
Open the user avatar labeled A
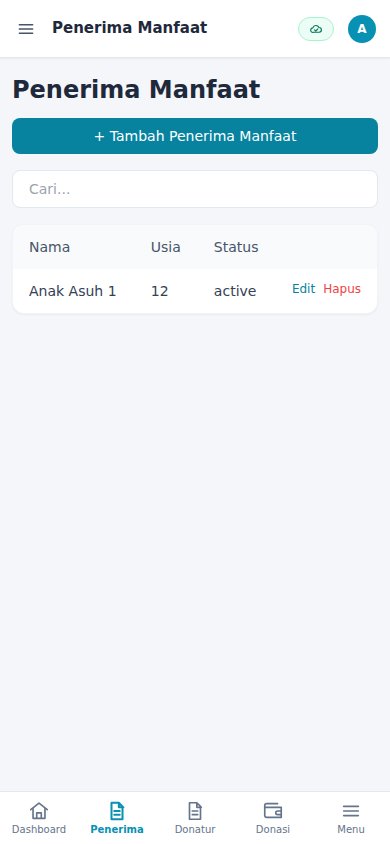(362, 29)
